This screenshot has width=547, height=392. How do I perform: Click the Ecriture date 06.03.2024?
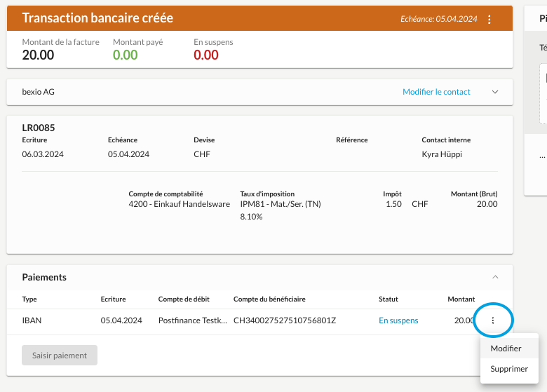43,154
